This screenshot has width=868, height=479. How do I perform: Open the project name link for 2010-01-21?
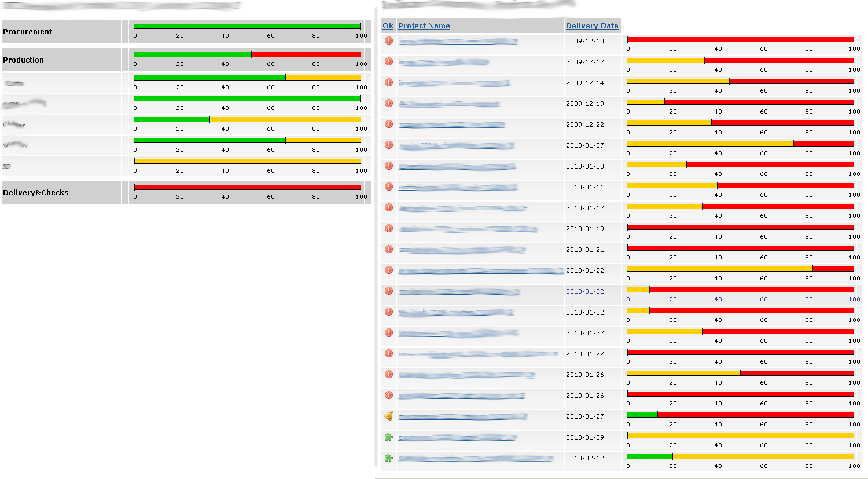click(461, 250)
